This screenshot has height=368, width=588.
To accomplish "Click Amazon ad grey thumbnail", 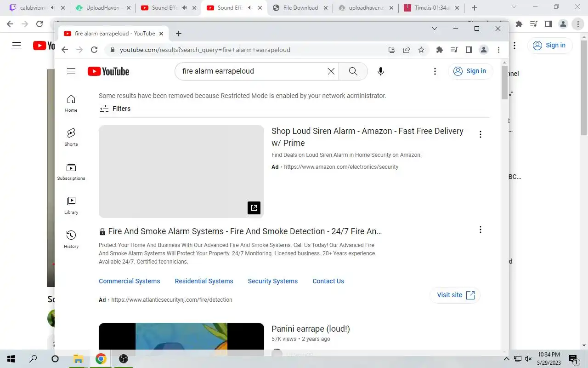I will tap(181, 172).
